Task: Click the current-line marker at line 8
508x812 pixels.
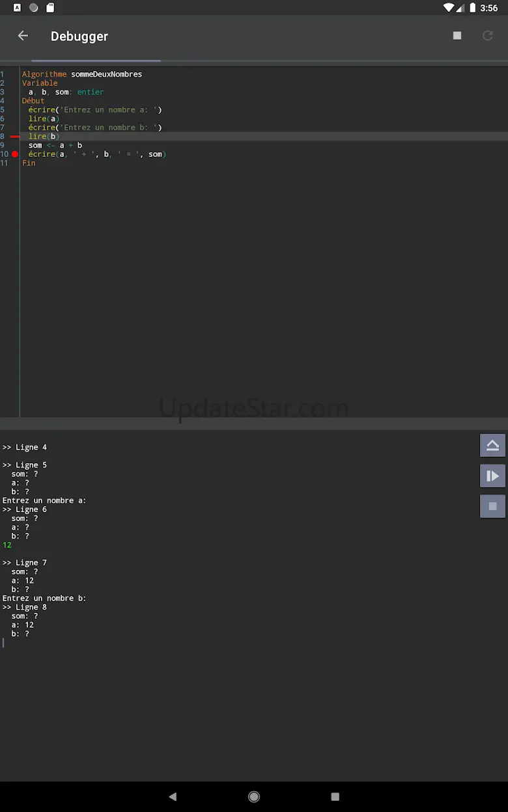Action: point(14,137)
